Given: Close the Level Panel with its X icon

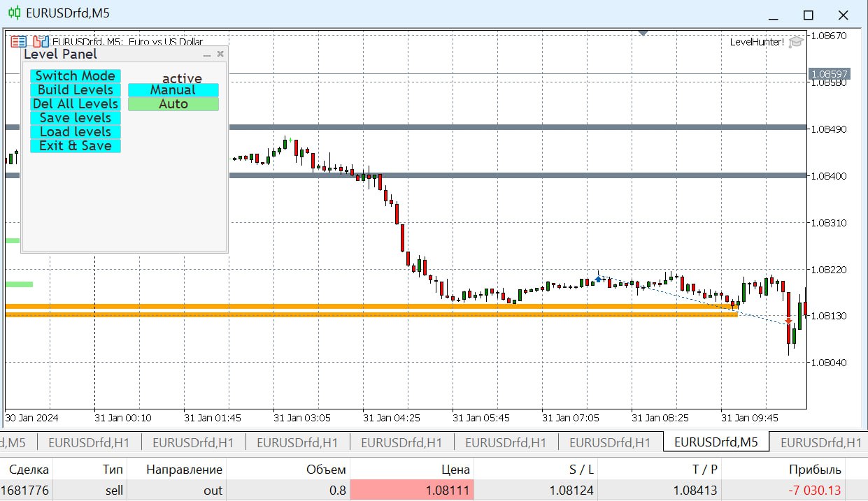Looking at the screenshot, I should click(220, 54).
